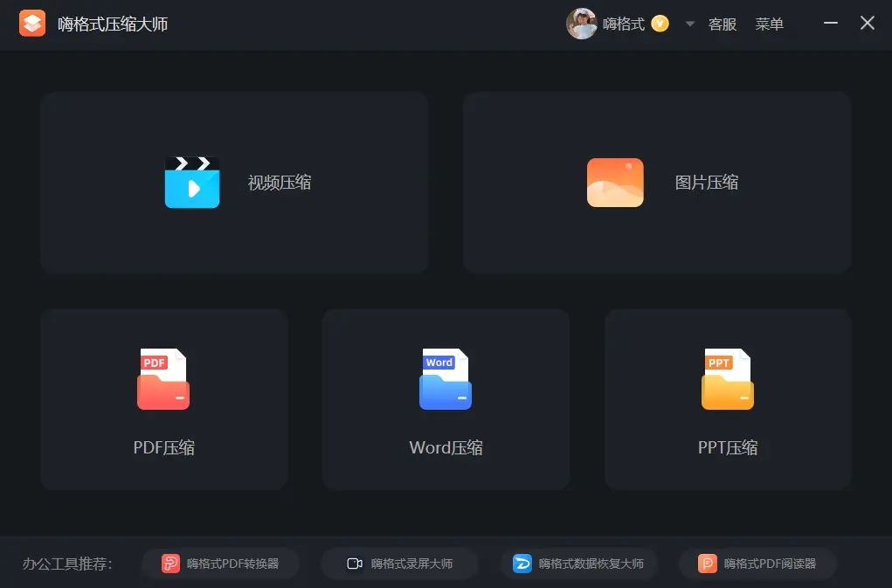The image size is (892, 588).
Task: Open the 菜单 menu
Action: tap(770, 24)
